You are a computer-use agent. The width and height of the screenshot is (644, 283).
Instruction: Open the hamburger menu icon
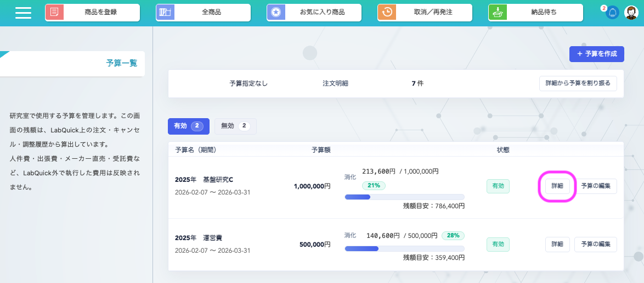click(x=23, y=13)
